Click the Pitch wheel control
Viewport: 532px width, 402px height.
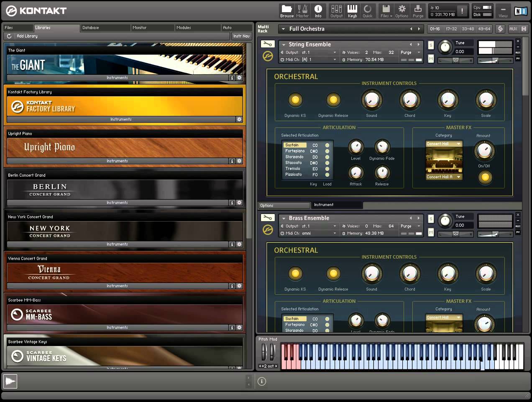pos(264,352)
